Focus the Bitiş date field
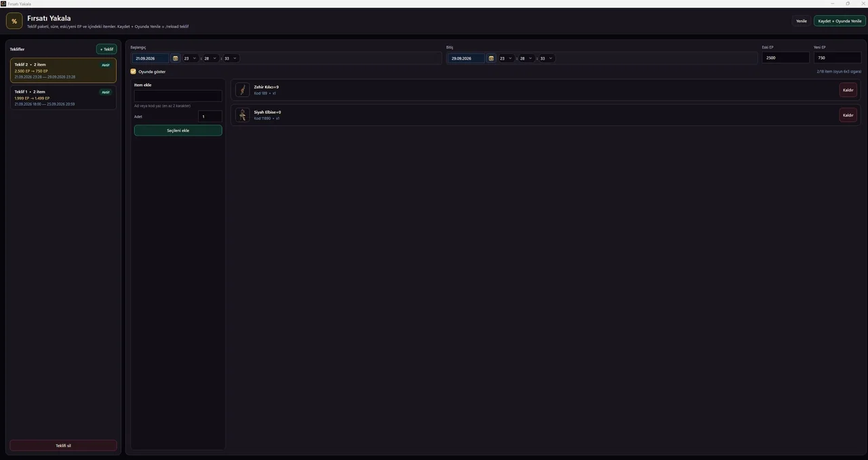Screen dimensions: 868x460 (x=467, y=58)
